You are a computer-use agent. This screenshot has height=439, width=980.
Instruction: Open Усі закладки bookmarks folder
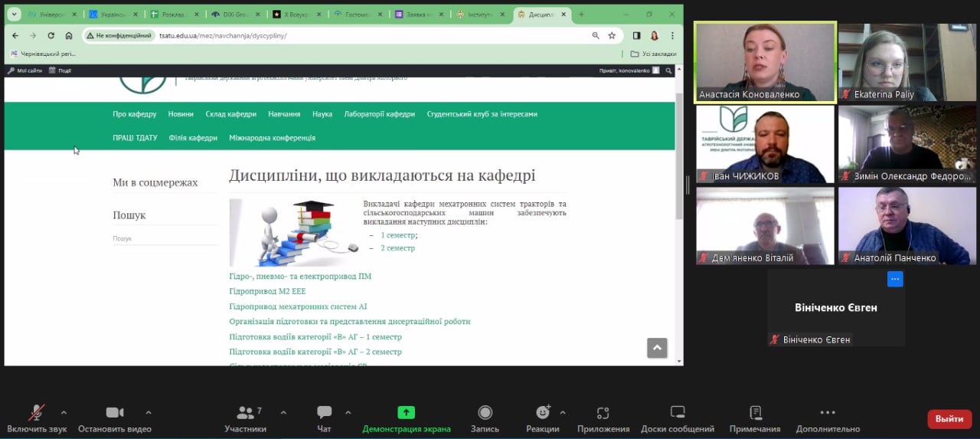tap(654, 54)
